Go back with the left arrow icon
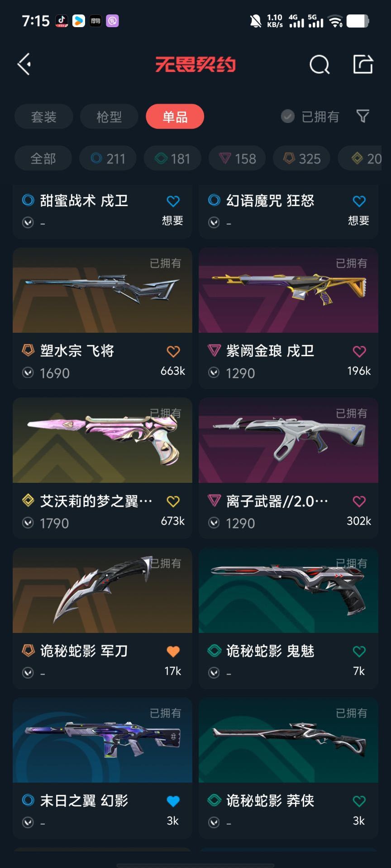The height and width of the screenshot is (868, 391). pyautogui.click(x=24, y=64)
